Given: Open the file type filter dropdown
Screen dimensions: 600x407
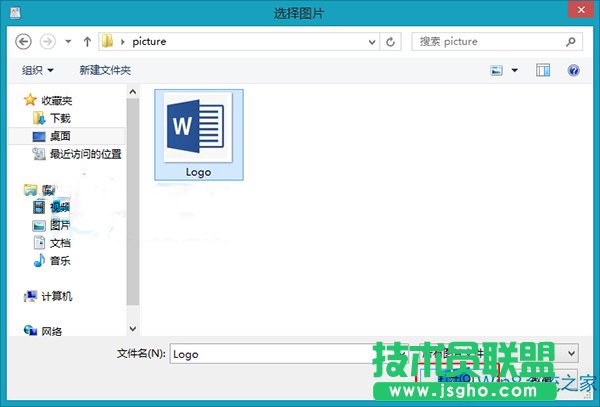Looking at the screenshot, I should point(571,353).
